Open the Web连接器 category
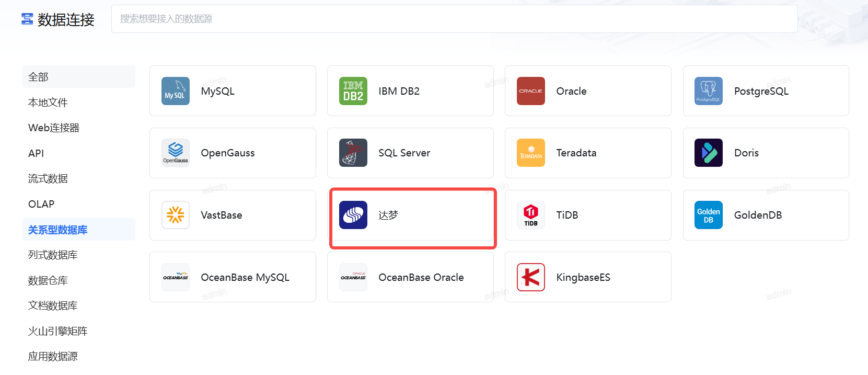Screen dimensions: 868x375 [x=79, y=128]
